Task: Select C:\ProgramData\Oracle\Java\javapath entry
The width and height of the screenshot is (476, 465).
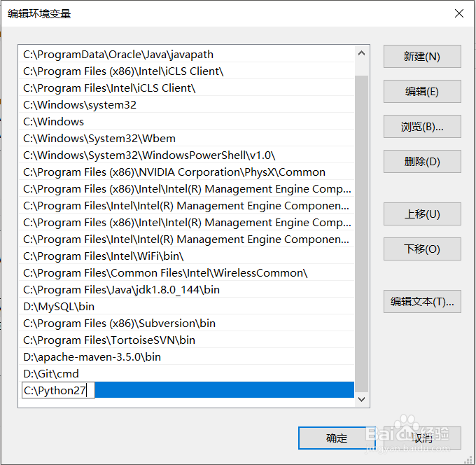Action: point(186,55)
